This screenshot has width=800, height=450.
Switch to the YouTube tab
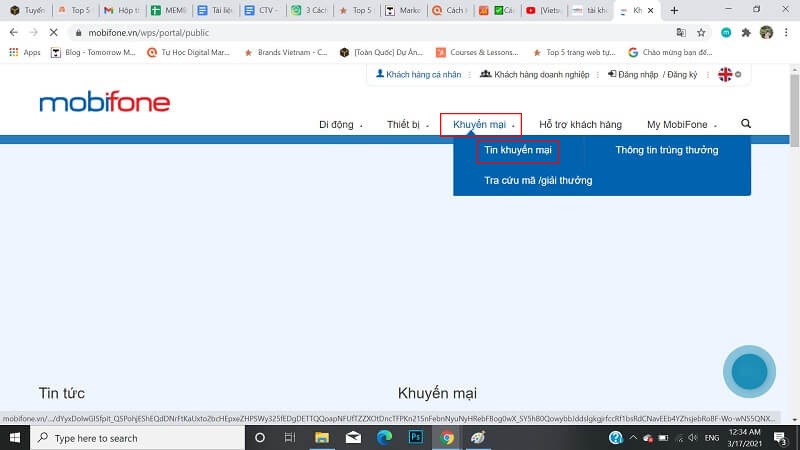pos(543,10)
